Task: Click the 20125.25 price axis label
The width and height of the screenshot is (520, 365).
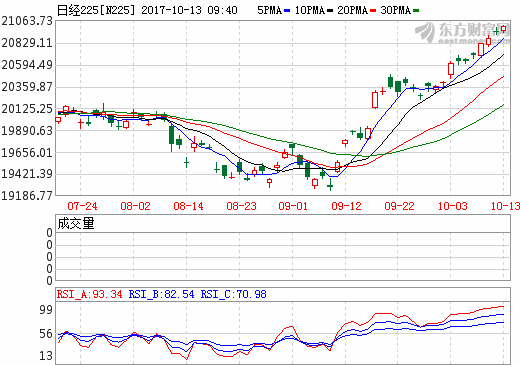Action: click(x=27, y=109)
